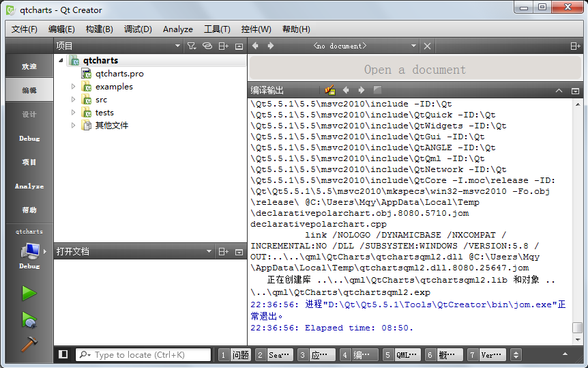
Task: Split the Projects side panel
Action: click(x=224, y=46)
